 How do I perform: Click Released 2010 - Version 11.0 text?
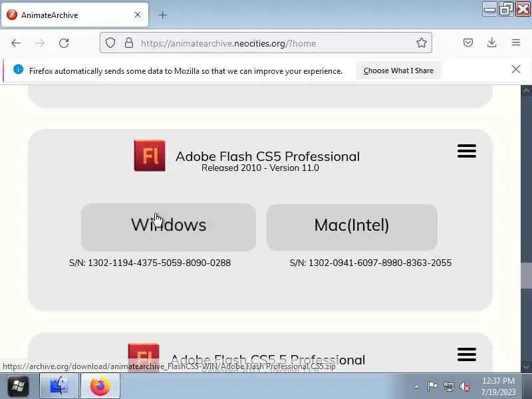(x=260, y=168)
